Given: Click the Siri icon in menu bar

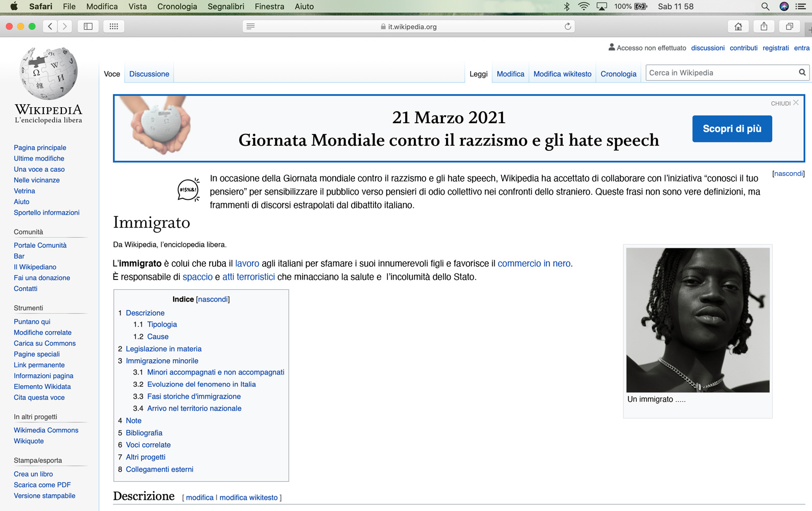Looking at the screenshot, I should click(784, 6).
